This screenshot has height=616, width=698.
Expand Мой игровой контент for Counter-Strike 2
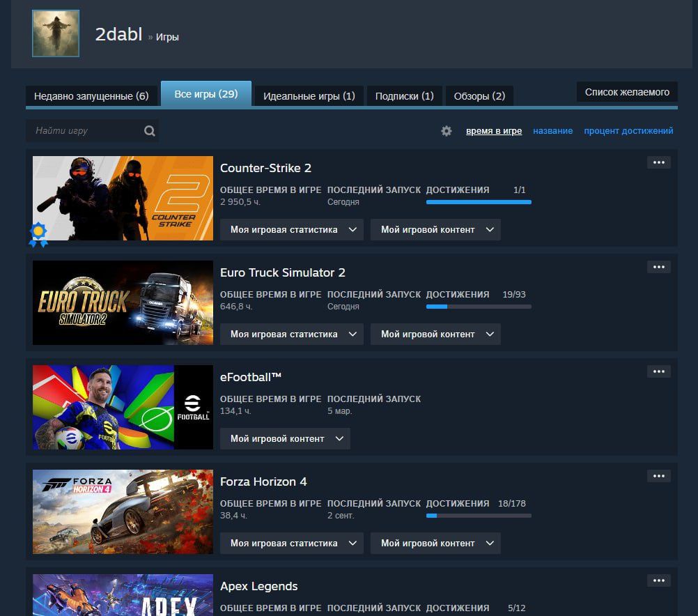coord(435,230)
